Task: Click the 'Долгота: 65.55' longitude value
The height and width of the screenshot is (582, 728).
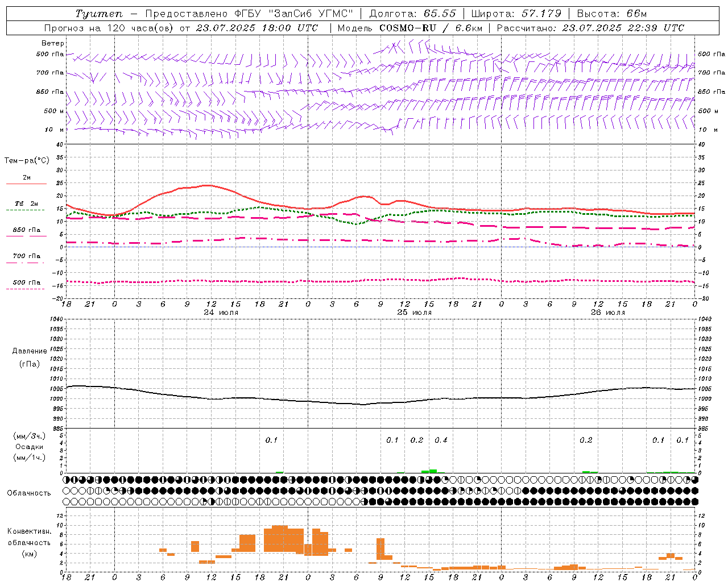Action: [412, 14]
